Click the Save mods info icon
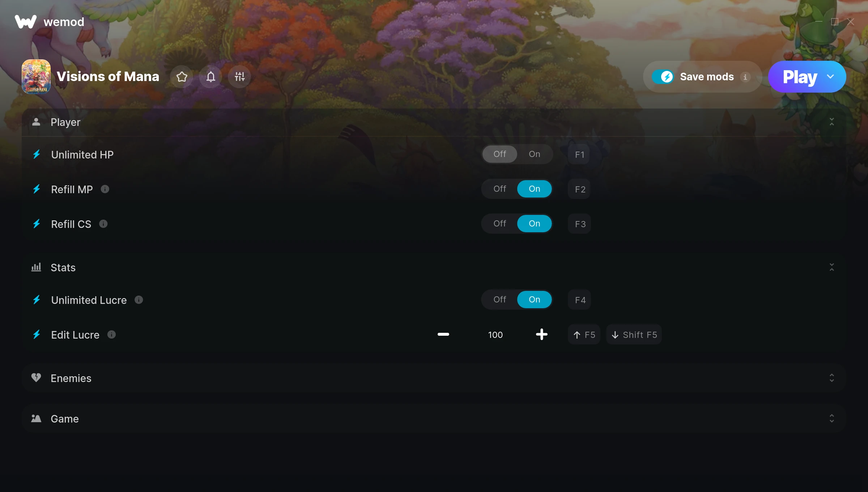868x492 pixels. click(x=745, y=77)
